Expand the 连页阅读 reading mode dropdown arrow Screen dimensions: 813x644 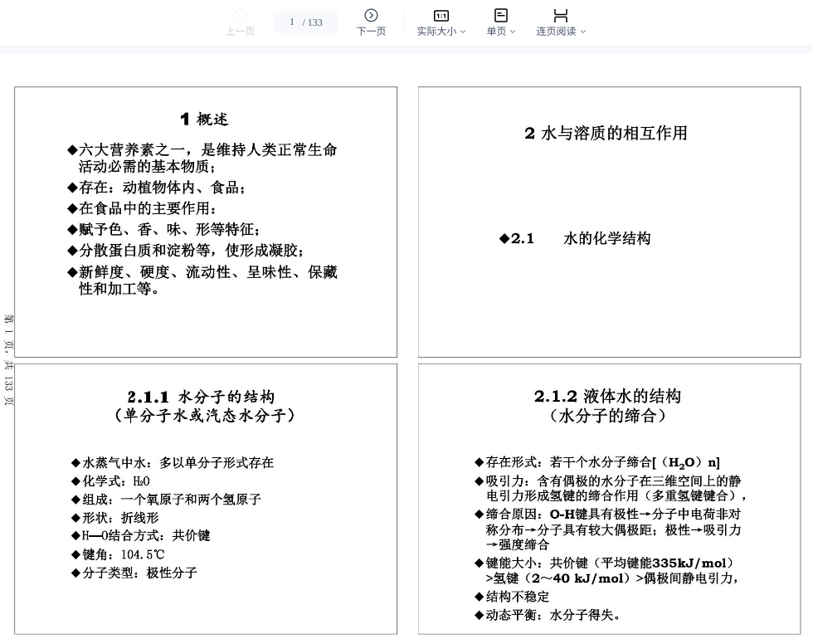point(583,32)
